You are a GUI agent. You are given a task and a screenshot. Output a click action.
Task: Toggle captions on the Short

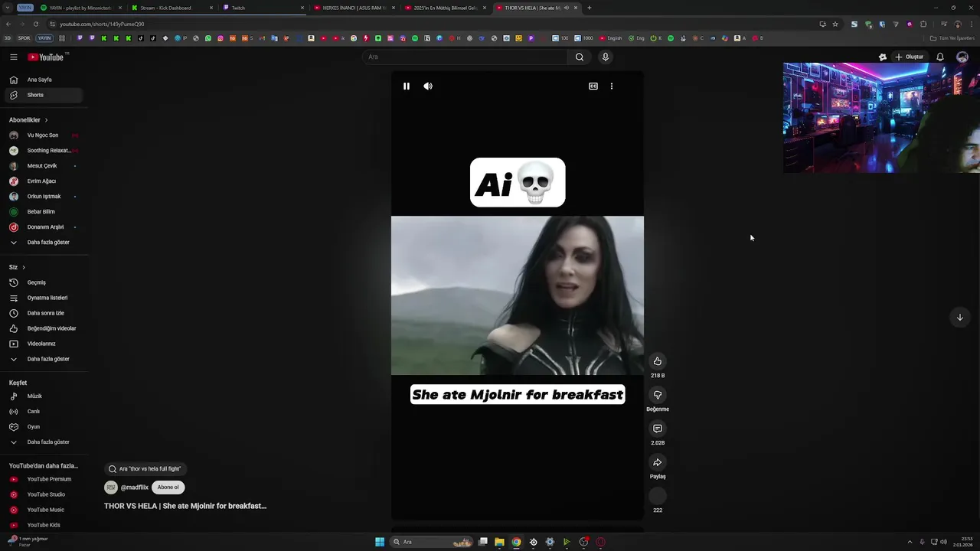point(593,86)
